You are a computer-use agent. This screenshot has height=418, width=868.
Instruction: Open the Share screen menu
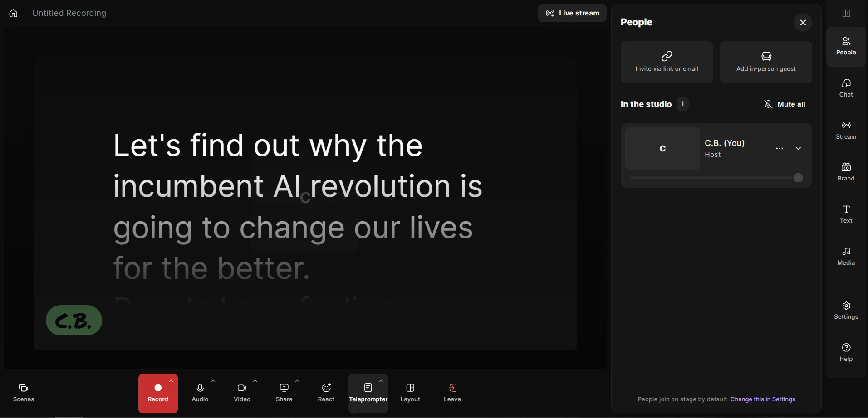284,393
